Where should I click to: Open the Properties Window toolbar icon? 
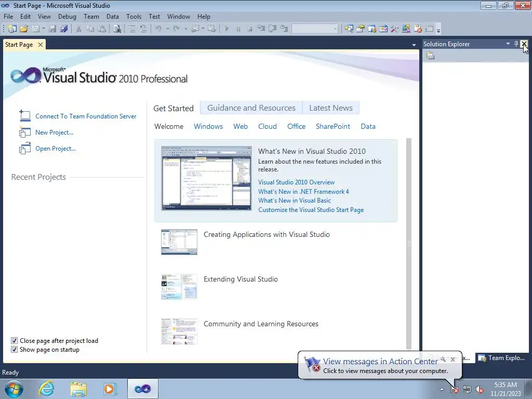pyautogui.click(x=361, y=29)
